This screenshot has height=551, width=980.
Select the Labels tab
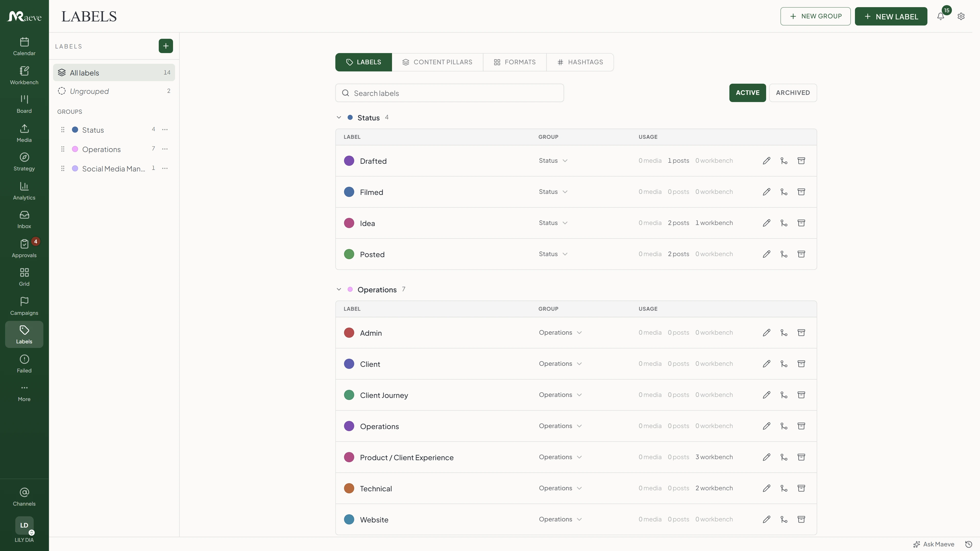click(x=363, y=62)
